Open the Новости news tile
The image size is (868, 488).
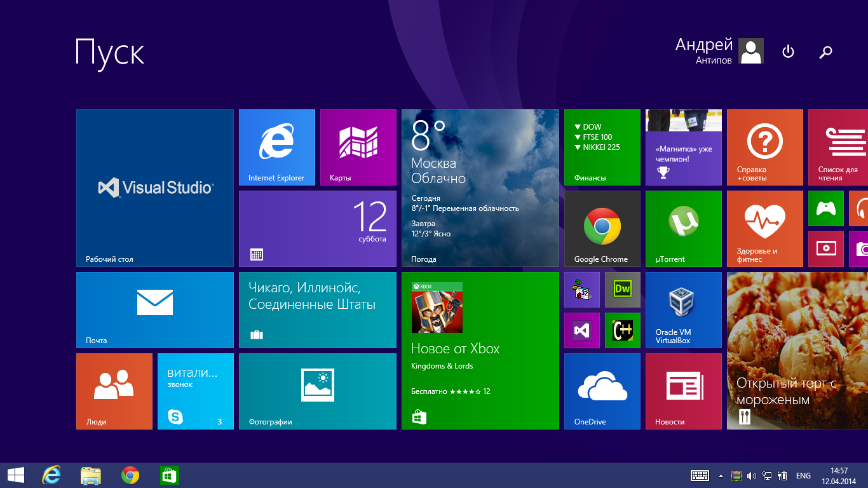(684, 391)
